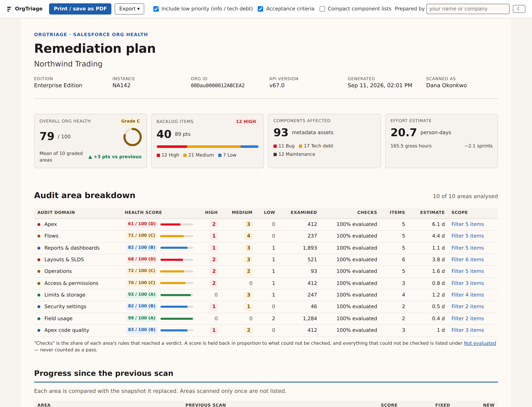
Task: Focus the Prepared by input field
Action: (x=468, y=9)
